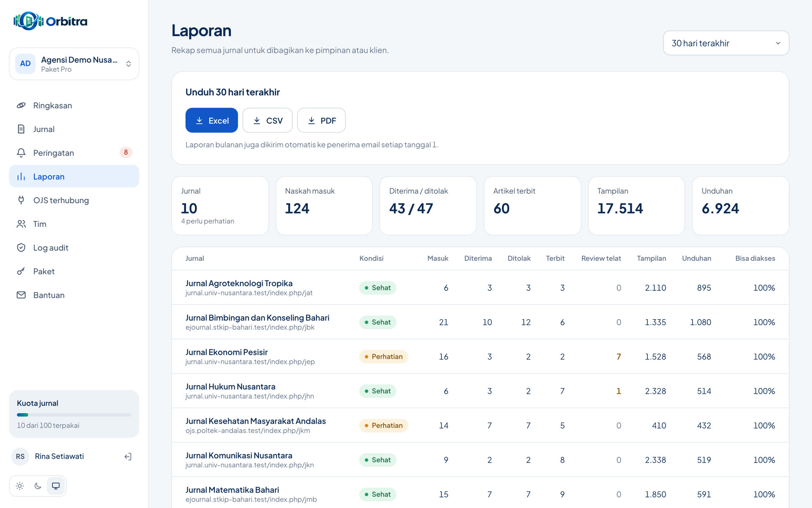Viewport: 812px width, 508px height.
Task: Select the Bantuan menu item
Action: tap(74, 295)
